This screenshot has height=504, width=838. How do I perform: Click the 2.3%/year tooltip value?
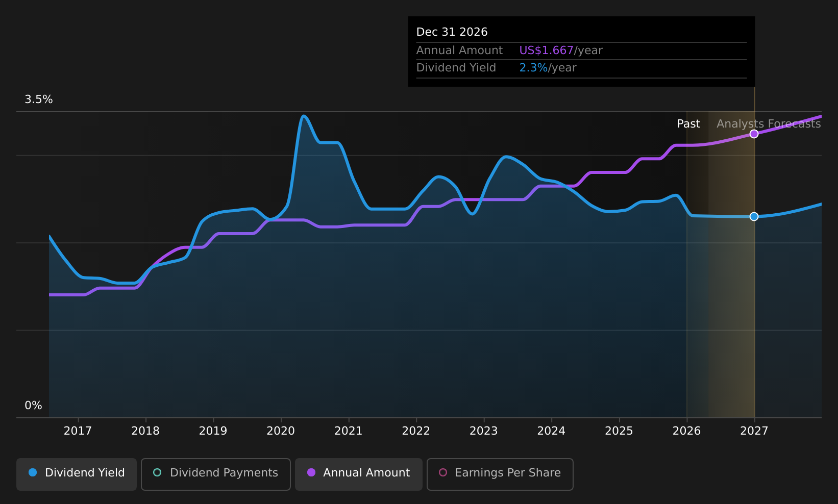[548, 68]
